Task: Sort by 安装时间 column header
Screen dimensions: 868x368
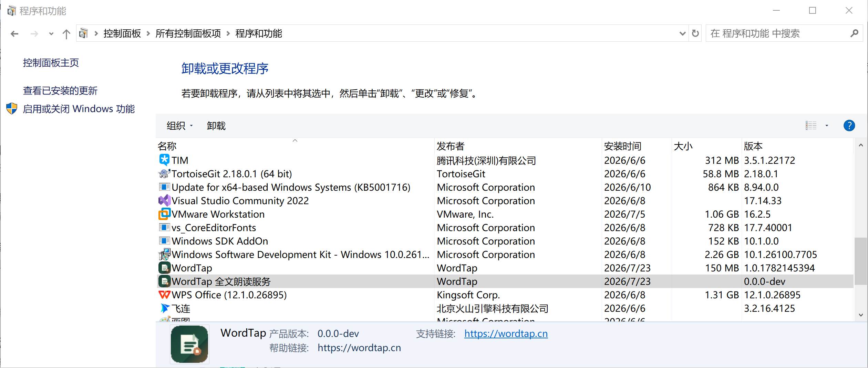Action: pos(637,146)
